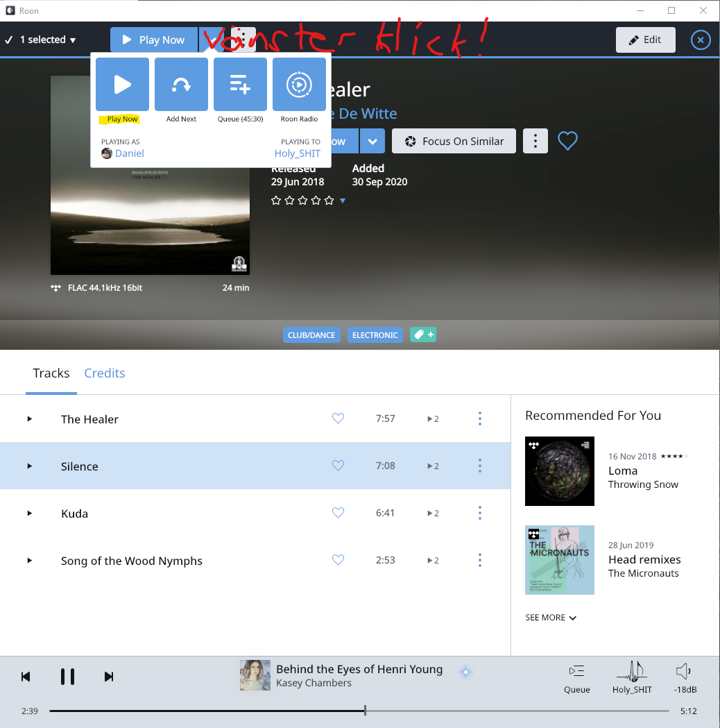Click the Edit button with pencil

(x=645, y=40)
